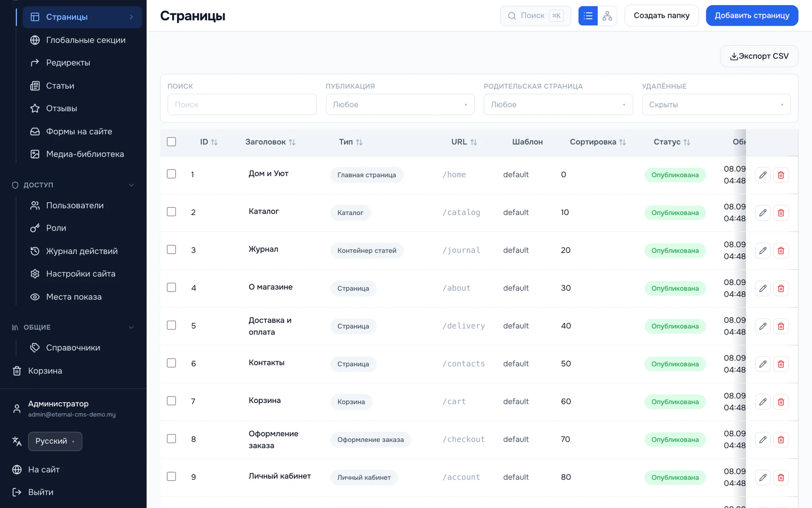Select checkbox for Доставка и оплата
Image resolution: width=812 pixels, height=508 pixels.
pyautogui.click(x=172, y=325)
